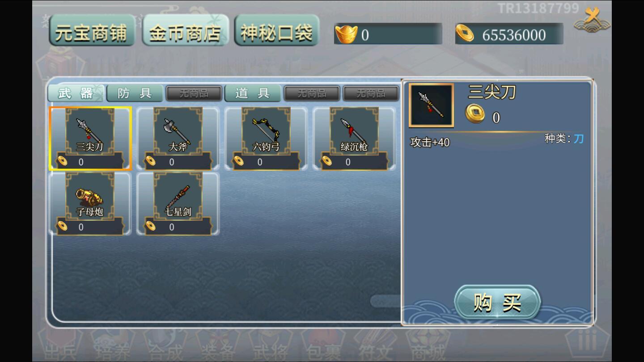
Task: Select the 子母炮 cannon item
Action: click(90, 204)
